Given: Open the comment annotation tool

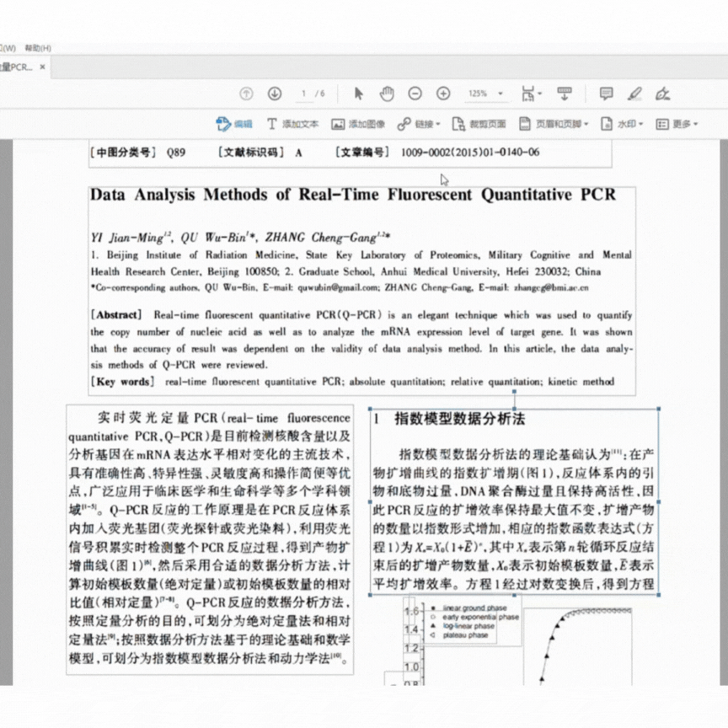Looking at the screenshot, I should pos(605,94).
